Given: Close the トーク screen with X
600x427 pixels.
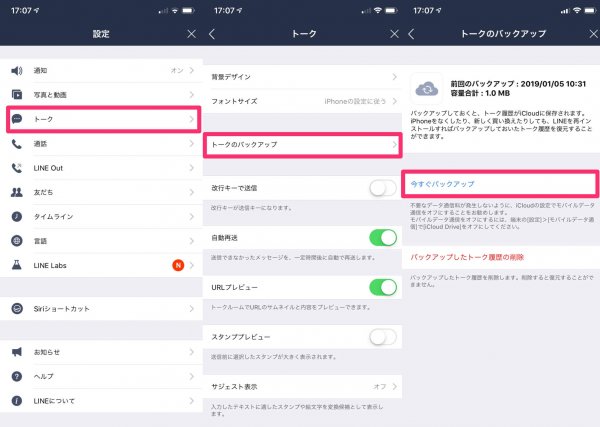Looking at the screenshot, I should [x=395, y=34].
